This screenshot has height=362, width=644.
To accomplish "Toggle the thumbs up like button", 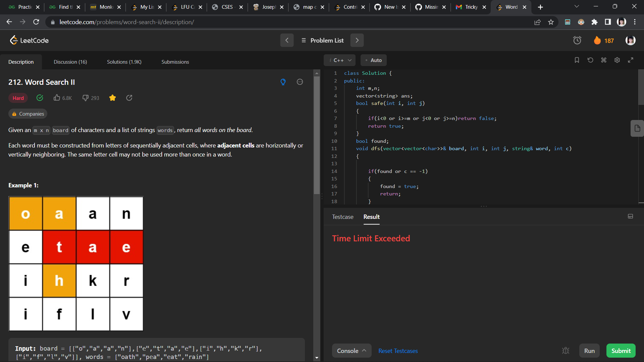I will click(57, 98).
